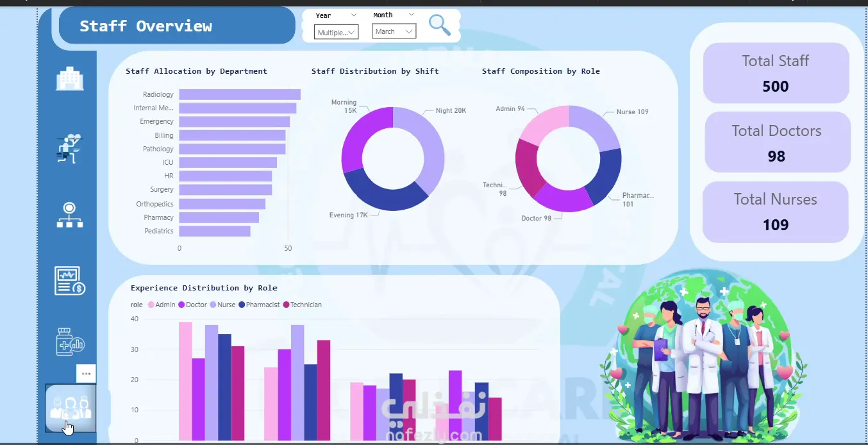
Task: Open the three-dots more options button
Action: (x=86, y=373)
